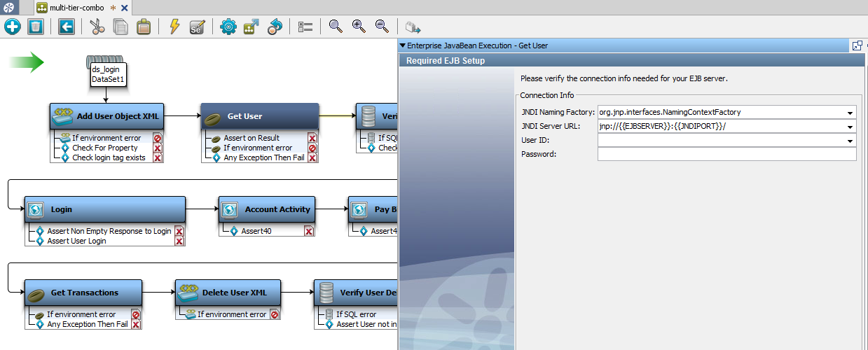This screenshot has width=868, height=350.
Task: Select the Account Activity step node
Action: point(266,209)
